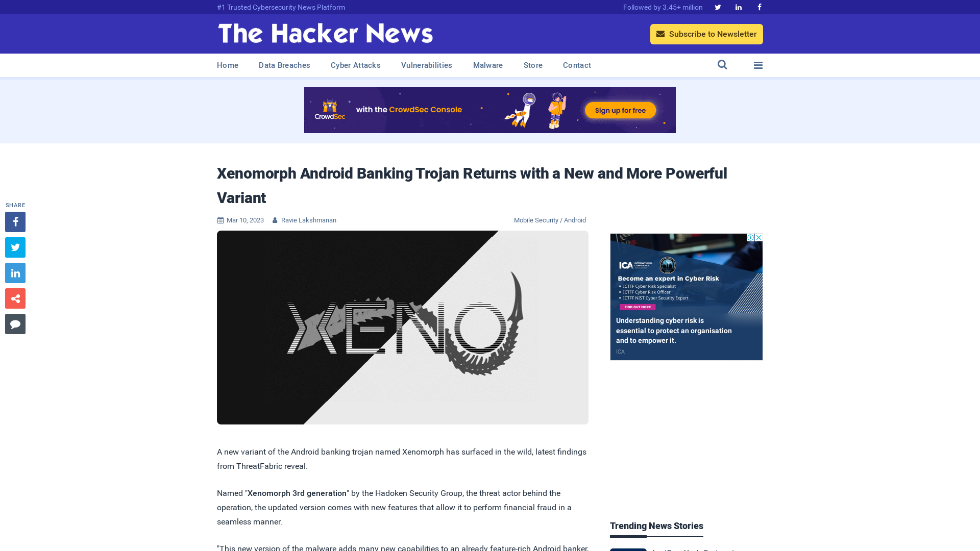The width and height of the screenshot is (980, 551).
Task: Click the hamburger menu icon
Action: [758, 65]
